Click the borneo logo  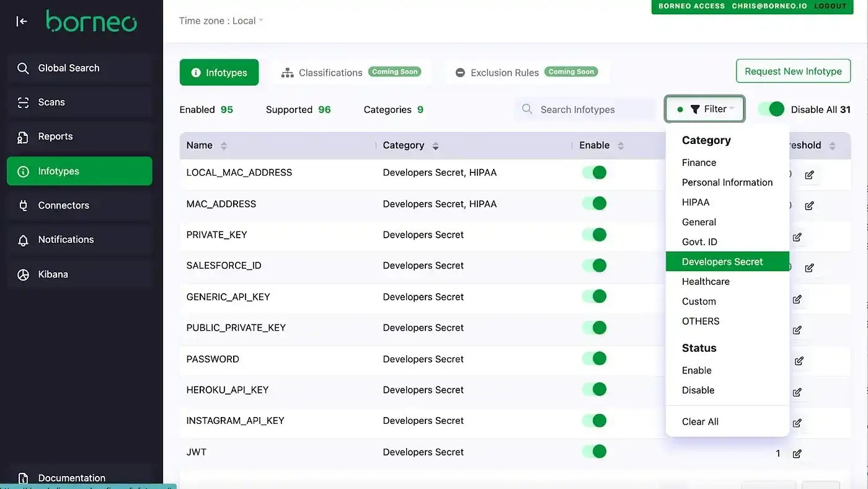click(x=91, y=21)
